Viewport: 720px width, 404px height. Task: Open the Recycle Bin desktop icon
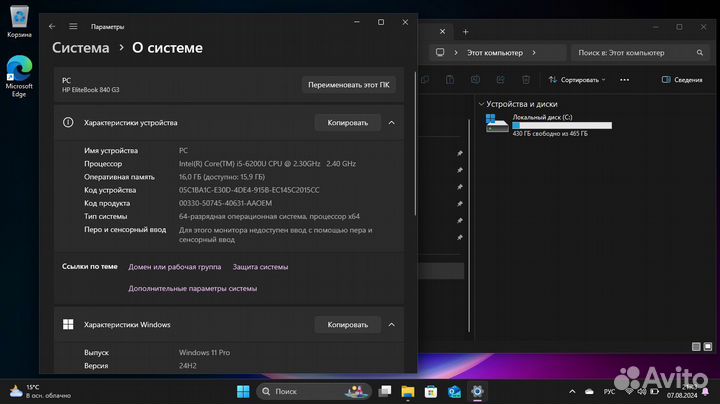coord(19,21)
